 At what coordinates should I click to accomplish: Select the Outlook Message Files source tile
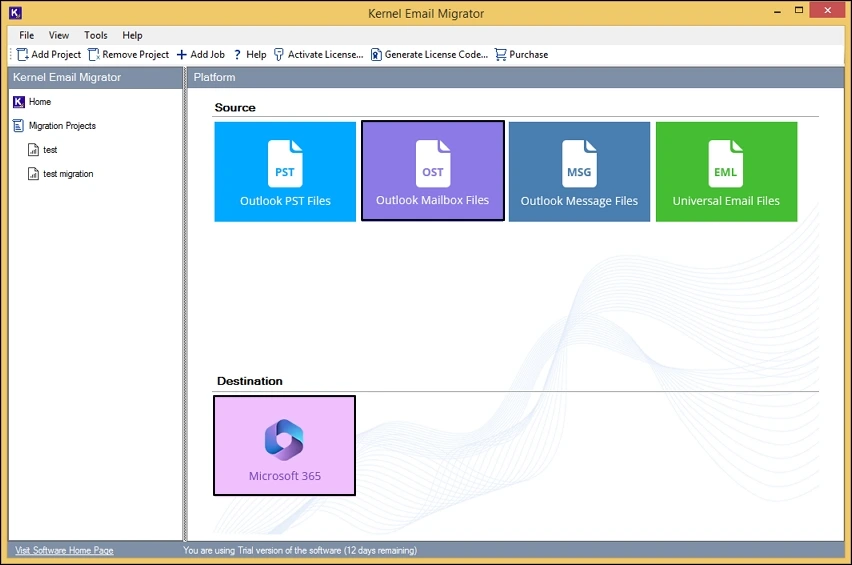pyautogui.click(x=579, y=172)
